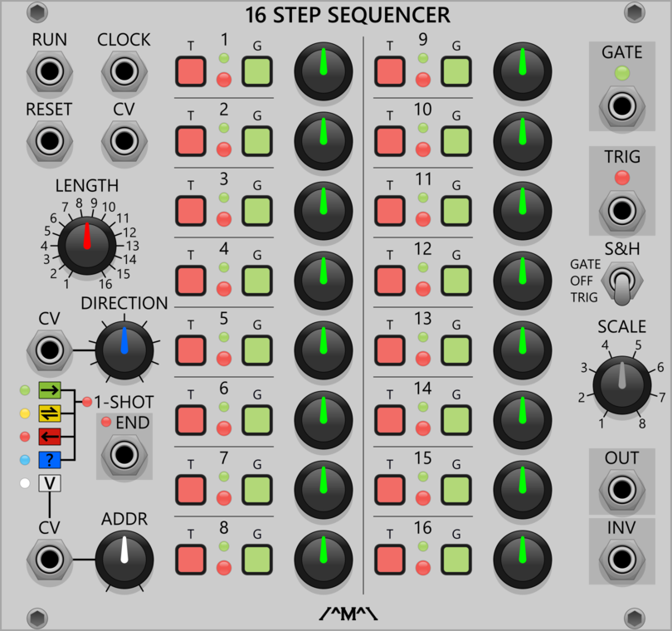Viewport: 672px width, 631px height.
Task: Click the step 2 value knob
Action: [x=324, y=140]
